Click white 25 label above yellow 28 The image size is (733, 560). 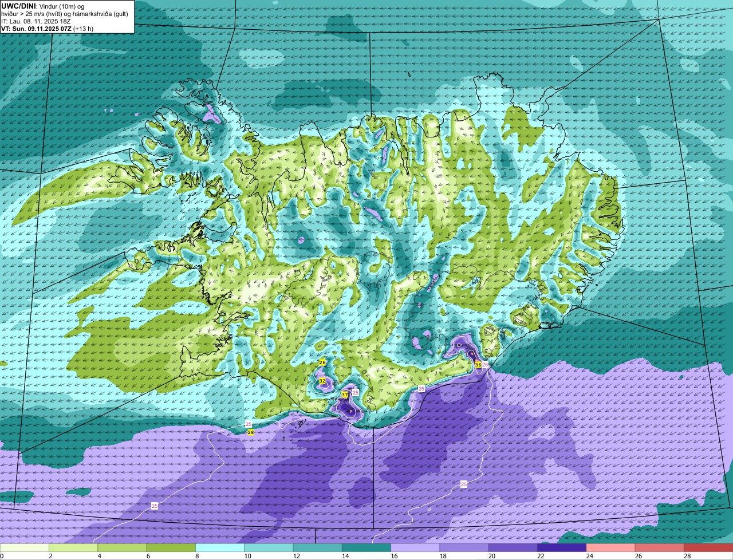[x=248, y=424]
